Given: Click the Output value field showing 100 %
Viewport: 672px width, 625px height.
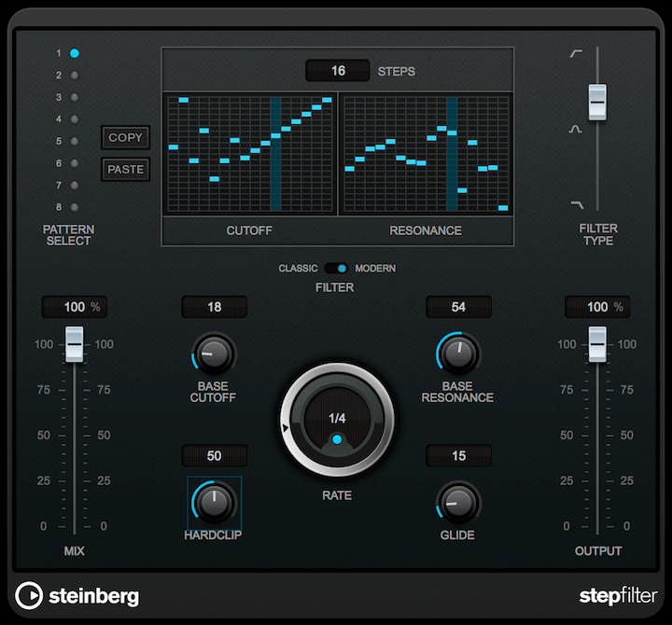Looking at the screenshot, I should coord(597,307).
